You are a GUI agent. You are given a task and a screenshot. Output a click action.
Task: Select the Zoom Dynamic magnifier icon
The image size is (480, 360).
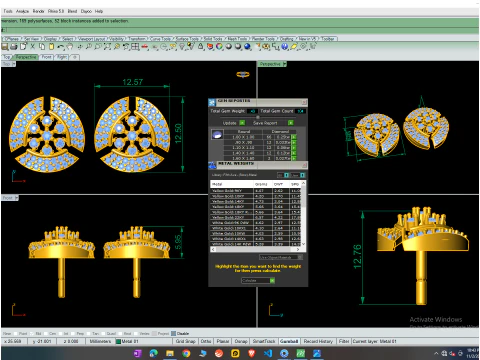(89, 47)
